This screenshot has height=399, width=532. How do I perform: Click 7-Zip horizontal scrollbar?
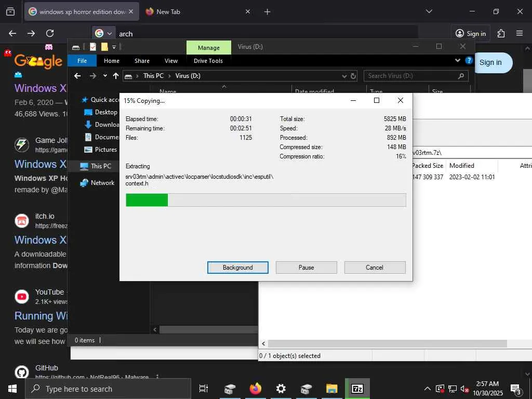387,344
